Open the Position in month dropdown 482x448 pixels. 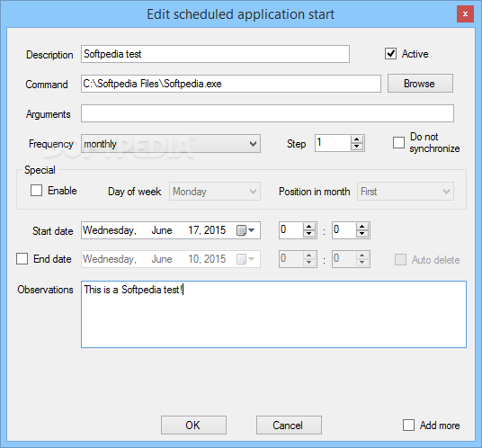click(406, 192)
